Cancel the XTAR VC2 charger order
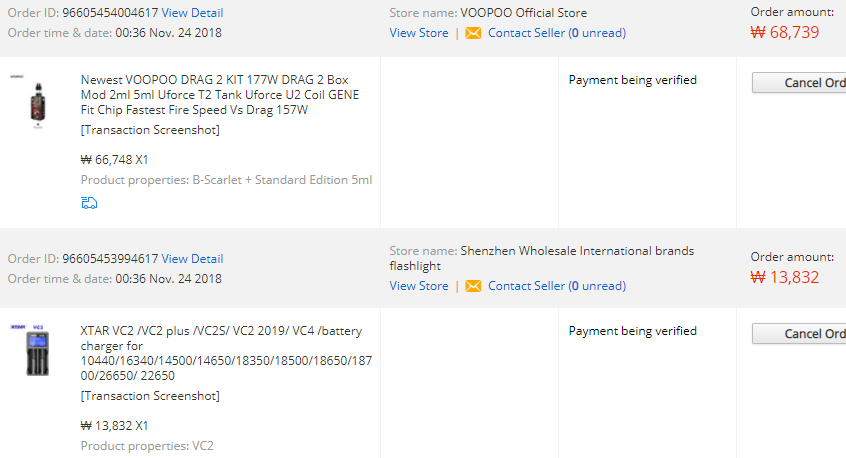The height and width of the screenshot is (458, 846). coord(800,334)
